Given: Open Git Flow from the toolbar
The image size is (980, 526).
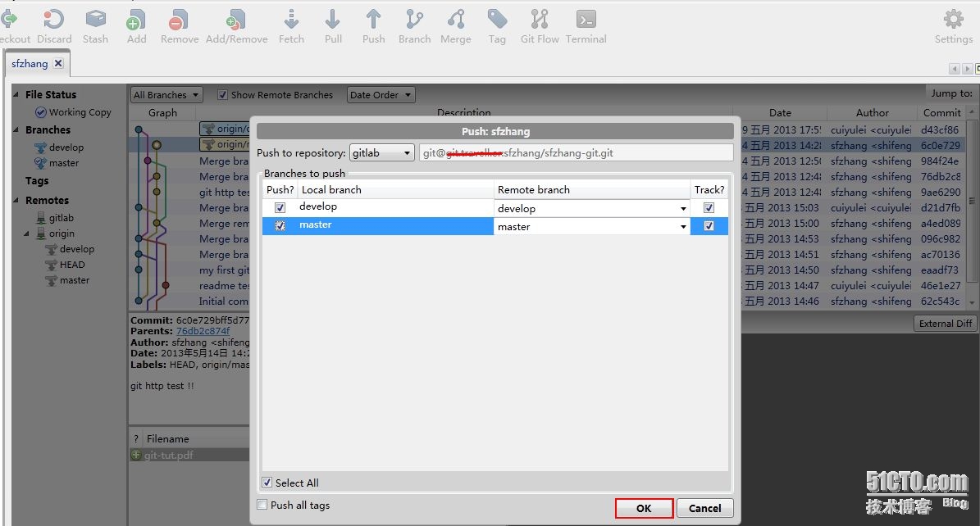Looking at the screenshot, I should click(540, 25).
